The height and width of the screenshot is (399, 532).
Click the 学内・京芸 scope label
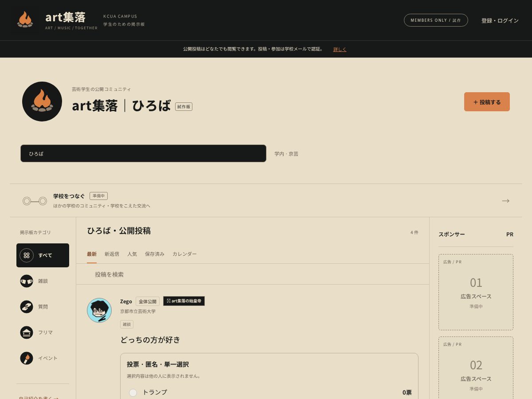pos(286,154)
